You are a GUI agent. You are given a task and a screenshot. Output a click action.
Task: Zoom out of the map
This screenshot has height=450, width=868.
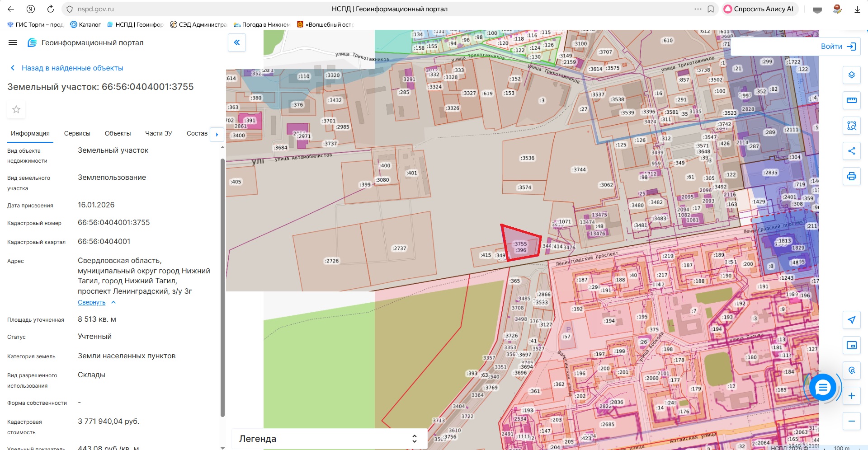851,421
